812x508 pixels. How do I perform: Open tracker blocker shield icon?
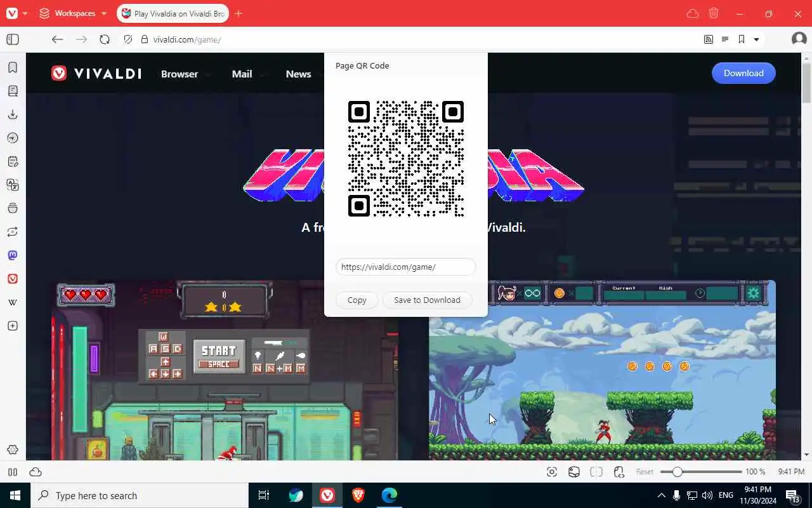point(128,39)
